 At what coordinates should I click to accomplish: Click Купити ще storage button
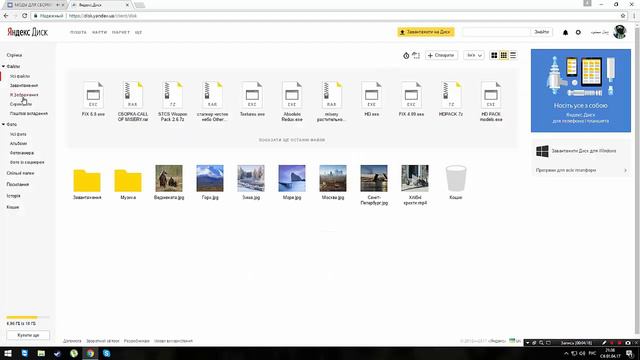click(x=28, y=335)
